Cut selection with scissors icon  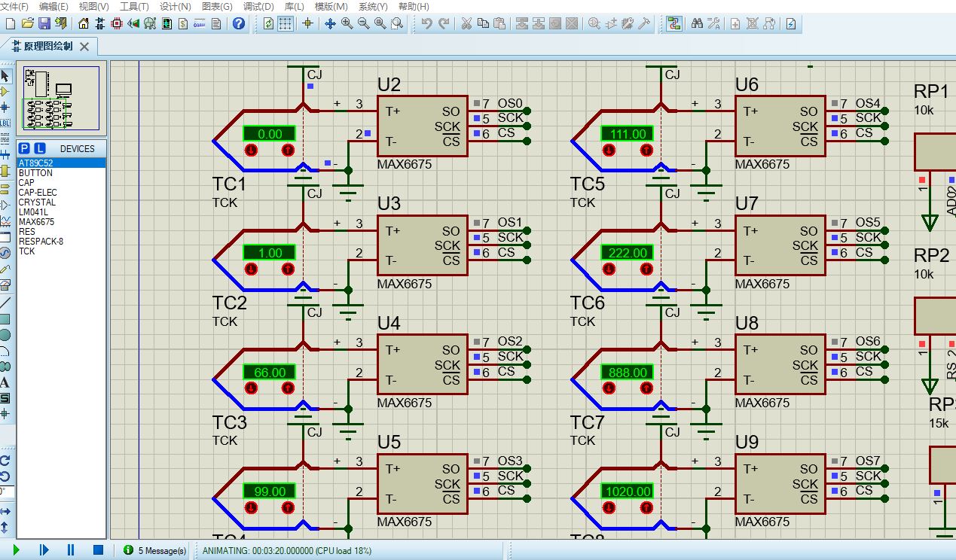click(x=466, y=23)
